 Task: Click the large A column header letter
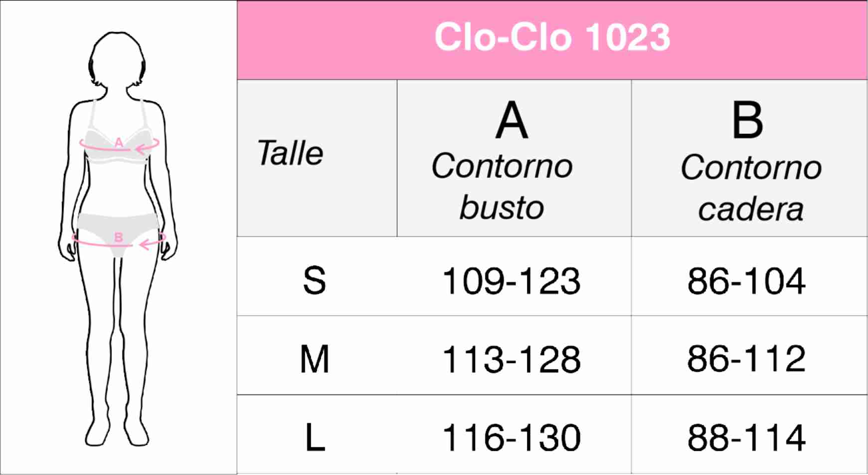512,121
